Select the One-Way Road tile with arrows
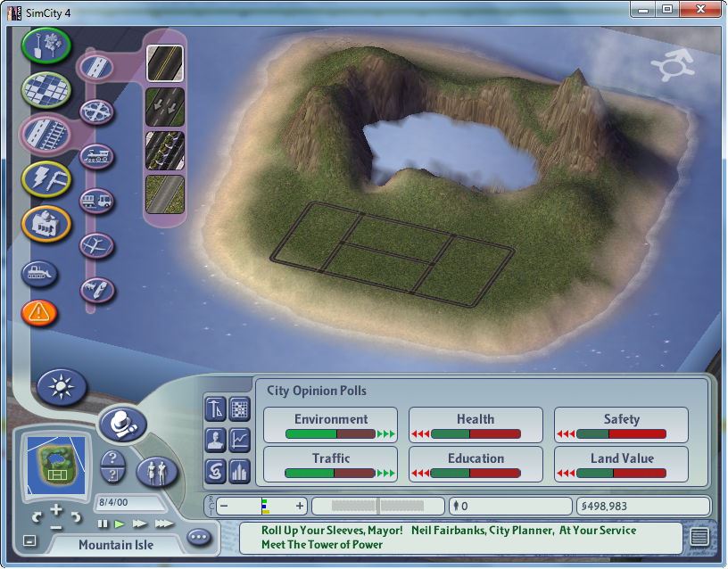728x569 pixels. pos(165,107)
